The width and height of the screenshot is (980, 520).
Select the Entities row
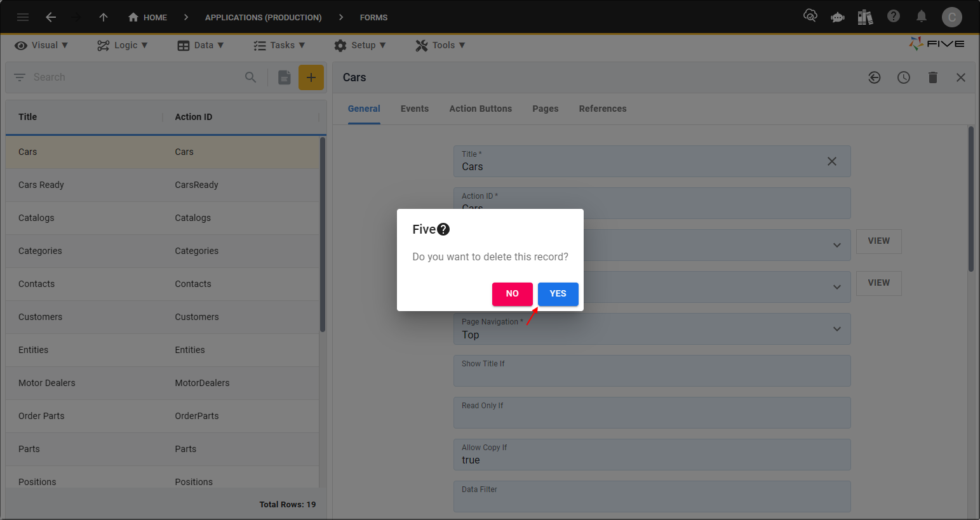(x=163, y=350)
